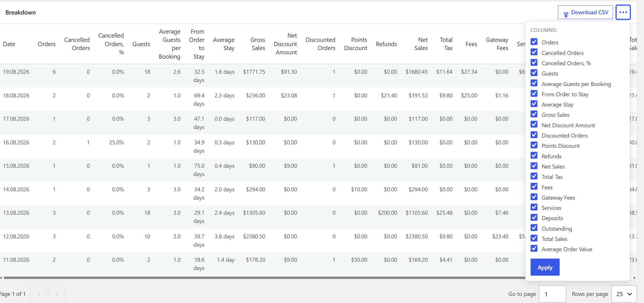The width and height of the screenshot is (644, 303).
Task: Click the Go to page input field
Action: [552, 294]
